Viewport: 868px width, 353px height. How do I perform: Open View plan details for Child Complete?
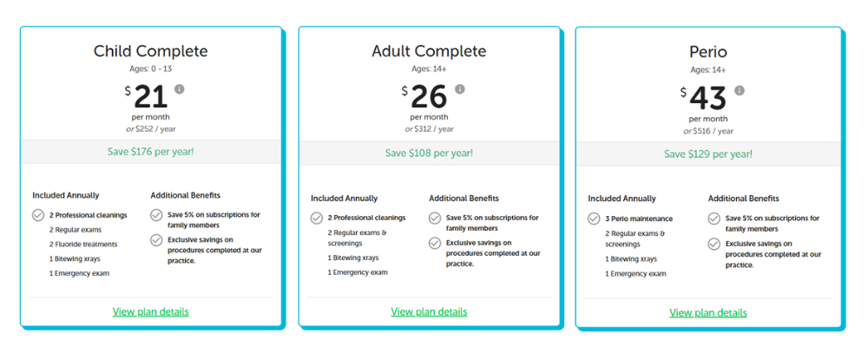150,311
